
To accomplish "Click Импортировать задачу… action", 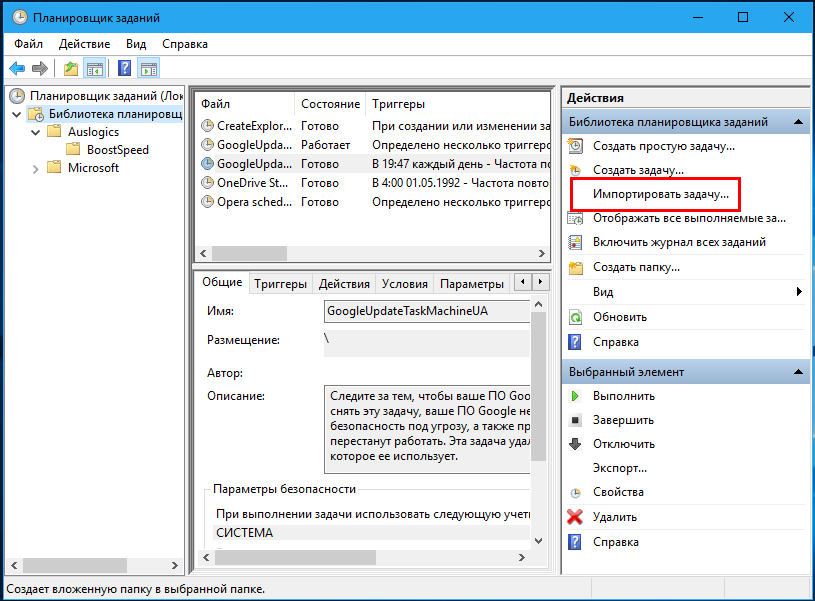I will point(661,194).
